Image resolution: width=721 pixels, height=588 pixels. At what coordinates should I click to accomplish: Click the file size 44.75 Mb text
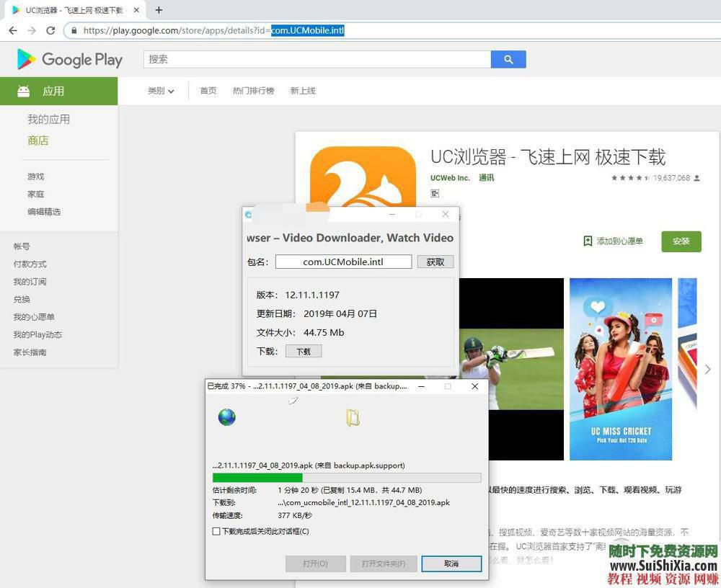coord(324,332)
